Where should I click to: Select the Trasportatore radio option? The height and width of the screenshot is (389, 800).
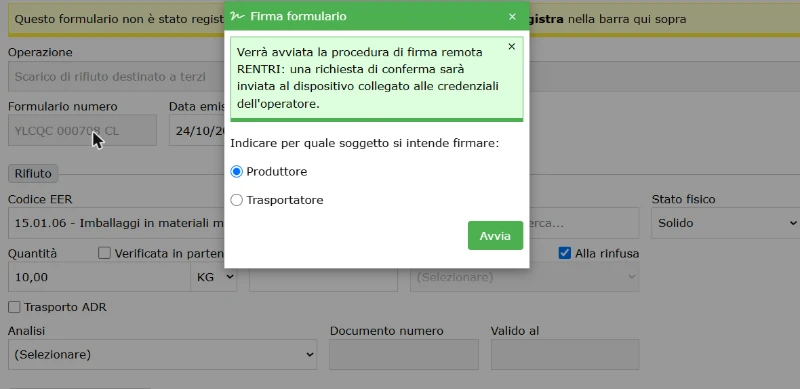coord(236,200)
